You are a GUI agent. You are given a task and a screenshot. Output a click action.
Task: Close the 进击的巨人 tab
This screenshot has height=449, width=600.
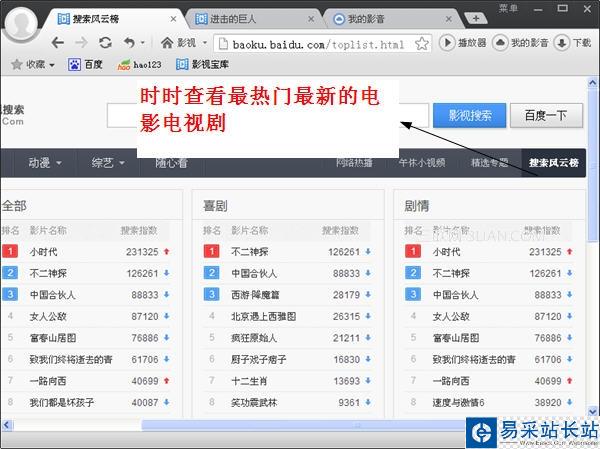311,19
